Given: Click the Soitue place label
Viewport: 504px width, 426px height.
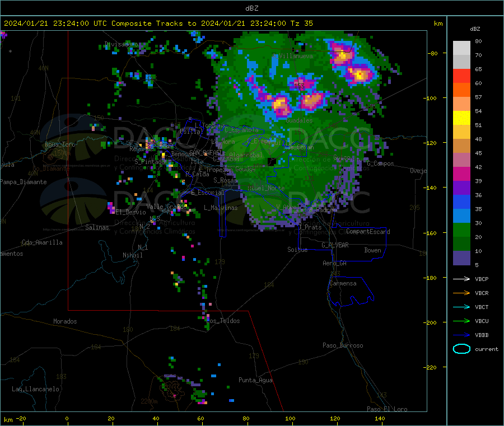Looking at the screenshot, I should pyautogui.click(x=297, y=250).
